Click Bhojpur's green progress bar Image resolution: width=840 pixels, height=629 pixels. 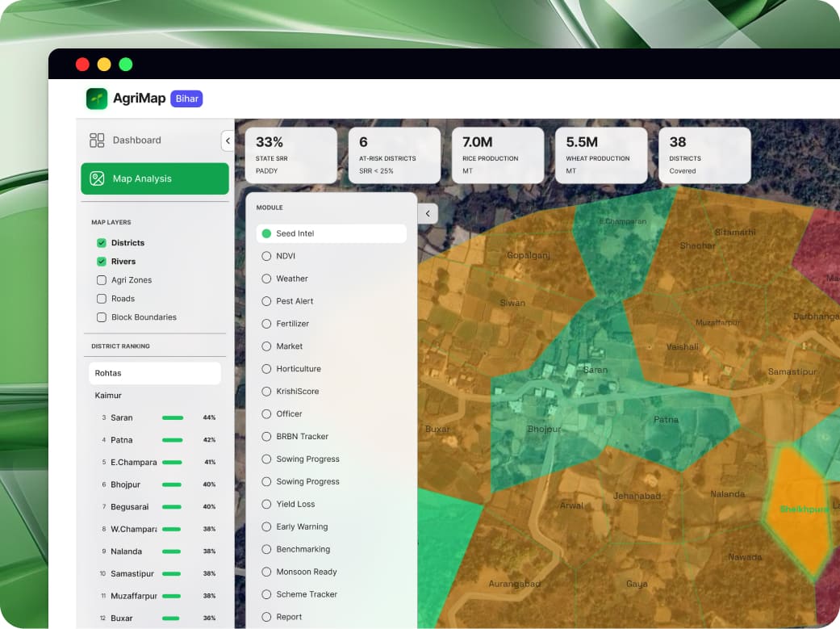(172, 484)
